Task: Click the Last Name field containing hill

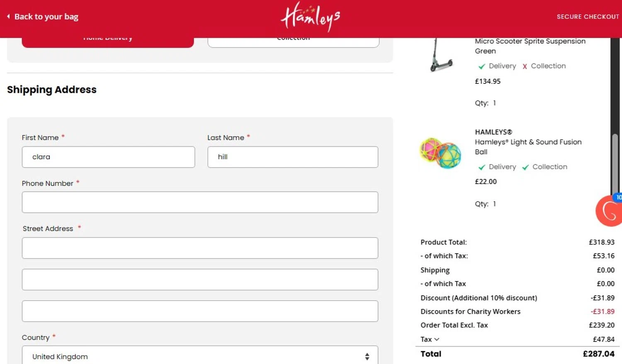Action: pyautogui.click(x=293, y=157)
